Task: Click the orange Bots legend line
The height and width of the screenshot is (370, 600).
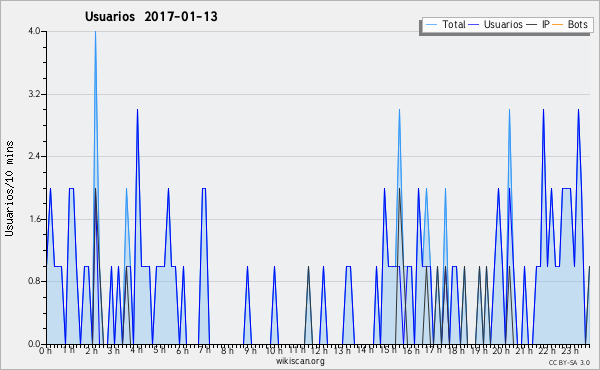Action: pyautogui.click(x=558, y=25)
